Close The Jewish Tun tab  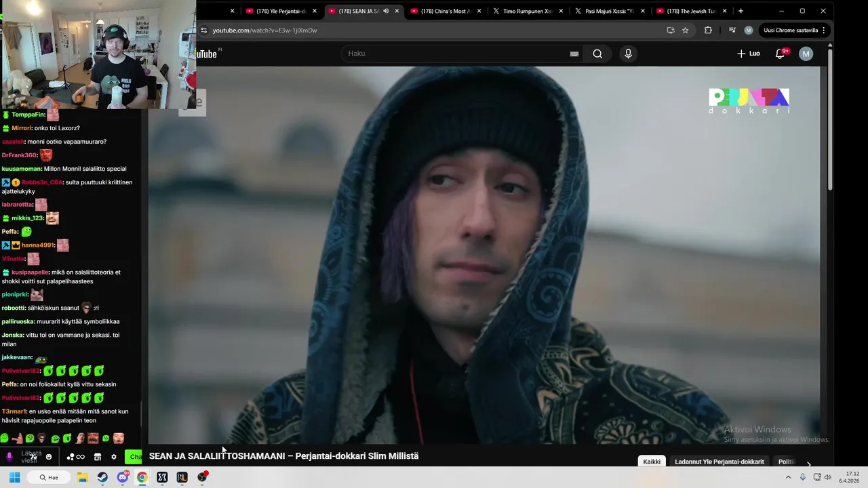[725, 11]
